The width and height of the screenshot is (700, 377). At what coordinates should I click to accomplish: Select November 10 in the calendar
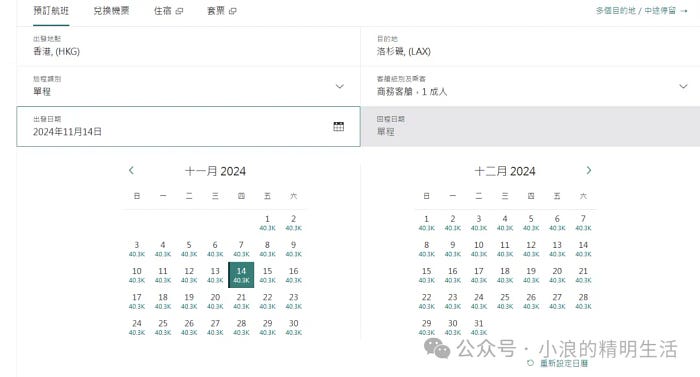[x=137, y=275]
